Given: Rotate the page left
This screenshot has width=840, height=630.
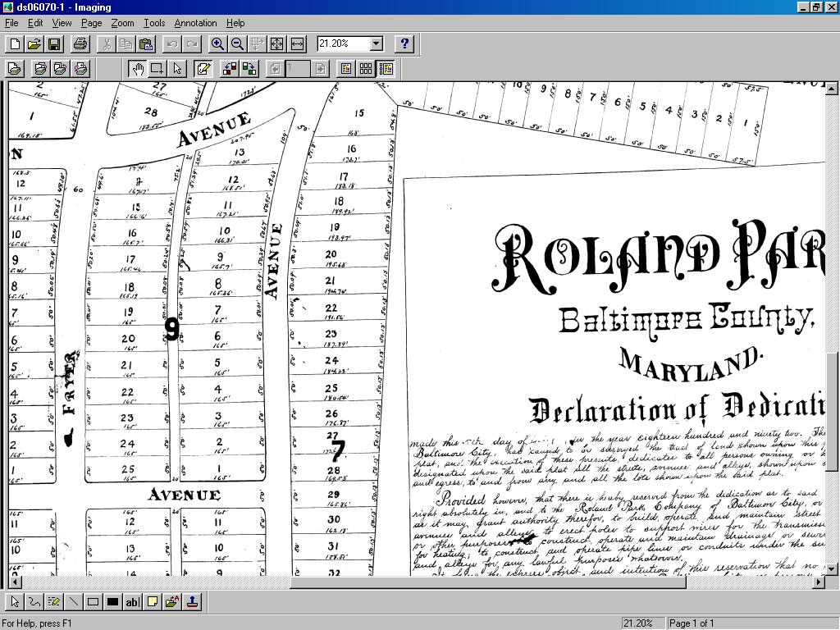Looking at the screenshot, I should tap(230, 69).
